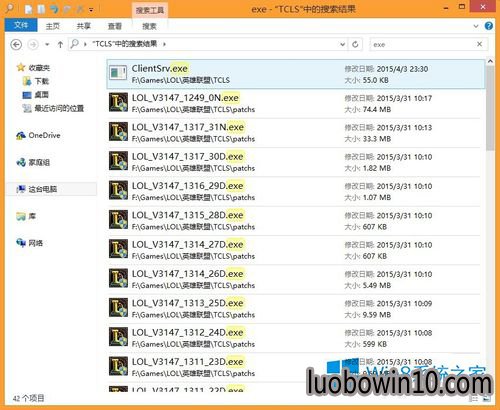The width and height of the screenshot is (500, 410).
Task: Click the undo icon in title bar
Action: (54, 9)
